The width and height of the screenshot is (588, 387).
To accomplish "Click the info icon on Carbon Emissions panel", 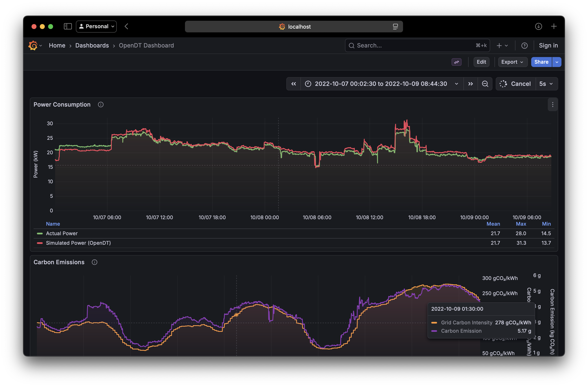I will click(94, 262).
